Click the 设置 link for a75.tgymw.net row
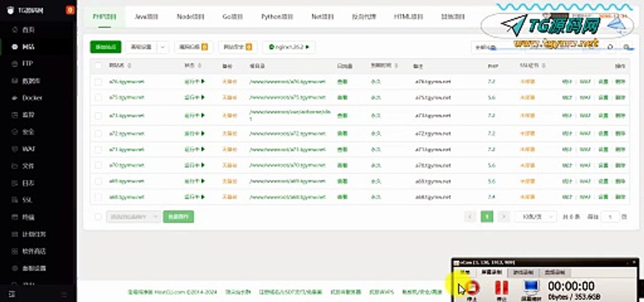Viewport: 644px width, 302px height. click(603, 97)
